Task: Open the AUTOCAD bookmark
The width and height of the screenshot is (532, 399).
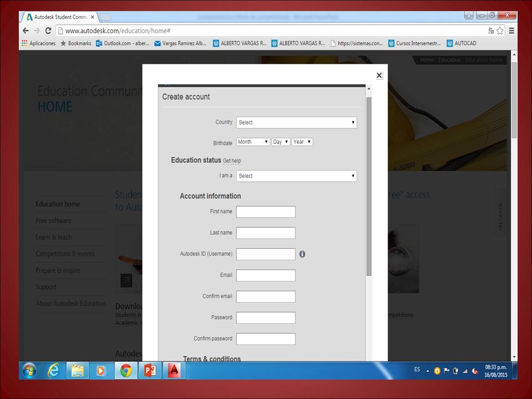Action: (462, 43)
